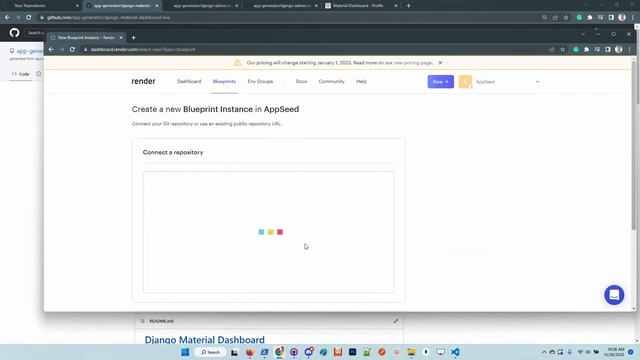Open Visual Studio Code from the taskbar
Screen dimensions: 640x360
click(455, 352)
